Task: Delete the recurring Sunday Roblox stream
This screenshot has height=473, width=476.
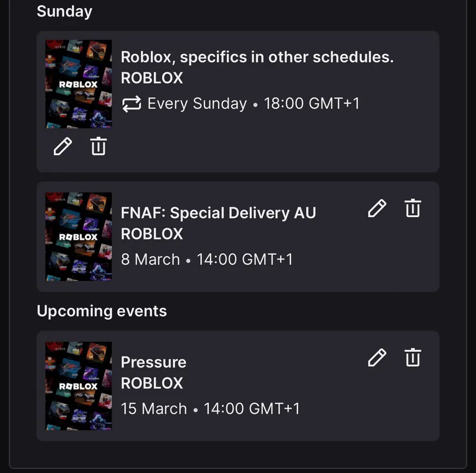Action: click(x=98, y=146)
